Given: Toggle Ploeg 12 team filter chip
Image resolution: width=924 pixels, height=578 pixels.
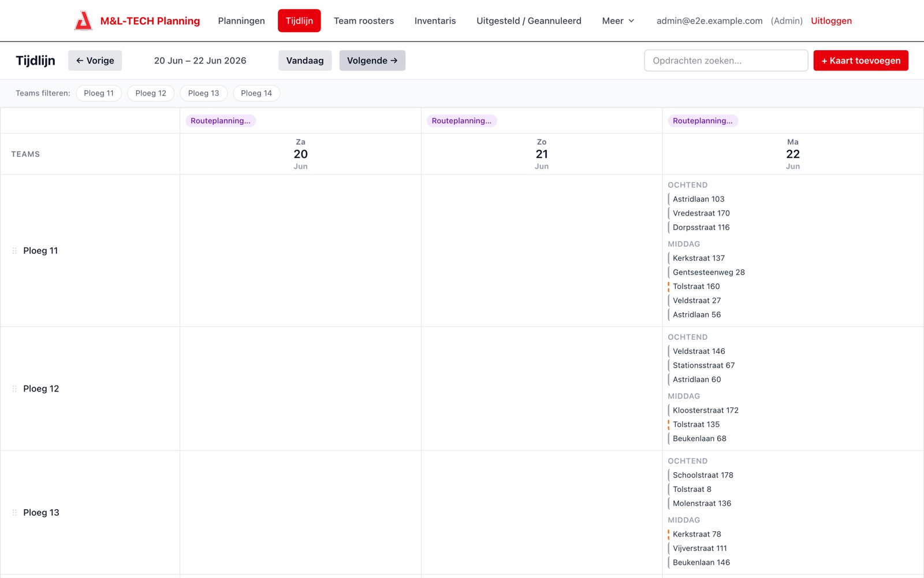Looking at the screenshot, I should click(x=151, y=93).
